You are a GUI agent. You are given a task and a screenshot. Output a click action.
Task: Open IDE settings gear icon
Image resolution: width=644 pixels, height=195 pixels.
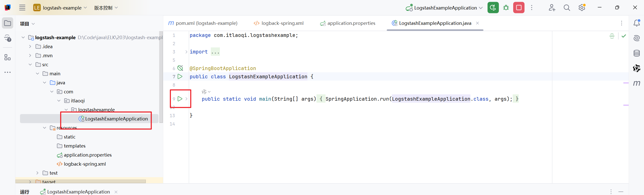[x=582, y=8]
